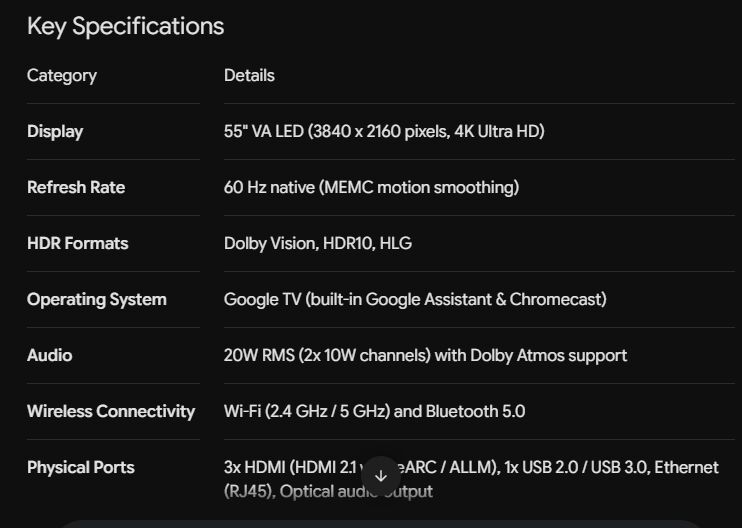This screenshot has height=528, width=742.
Task: Select the HDR Formats row label
Action: tap(78, 243)
